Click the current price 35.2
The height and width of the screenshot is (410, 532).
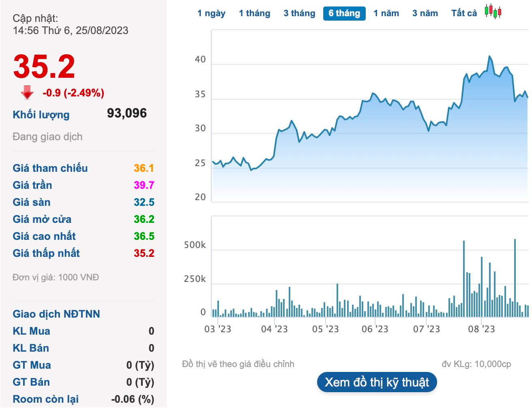tap(44, 67)
